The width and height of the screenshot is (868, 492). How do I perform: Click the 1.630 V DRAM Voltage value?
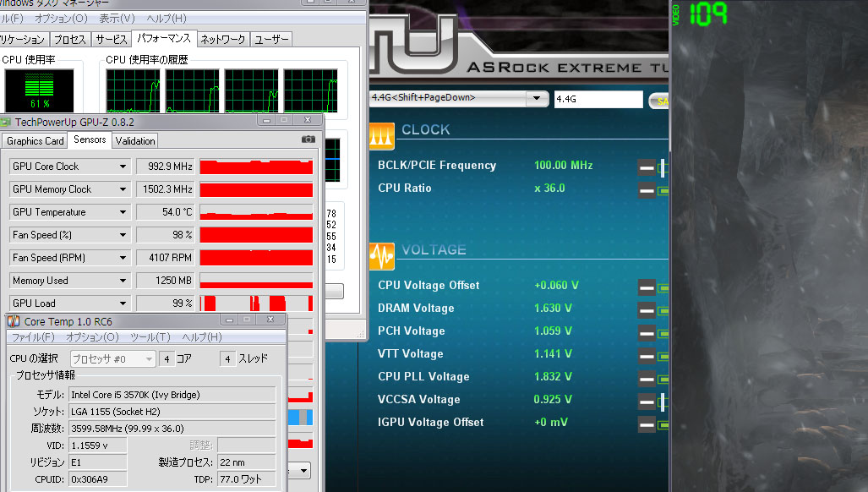click(x=553, y=309)
